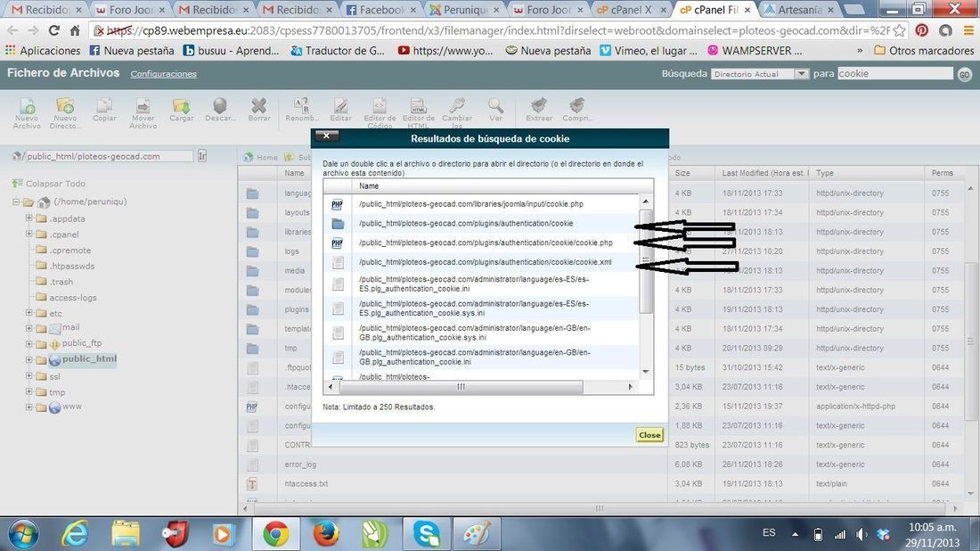
Task: Click the Name column header in the results
Action: coord(369,185)
